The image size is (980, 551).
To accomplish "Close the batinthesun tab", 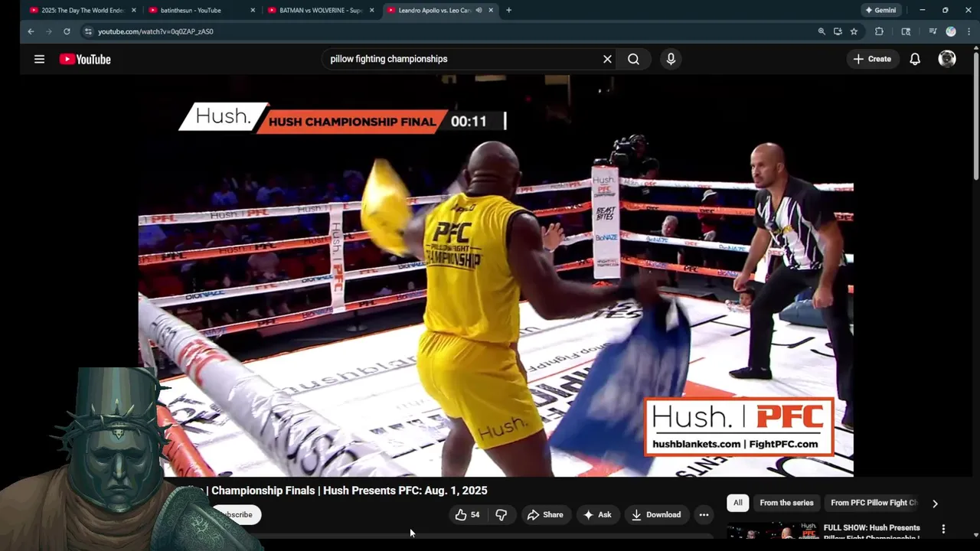I will pyautogui.click(x=253, y=10).
